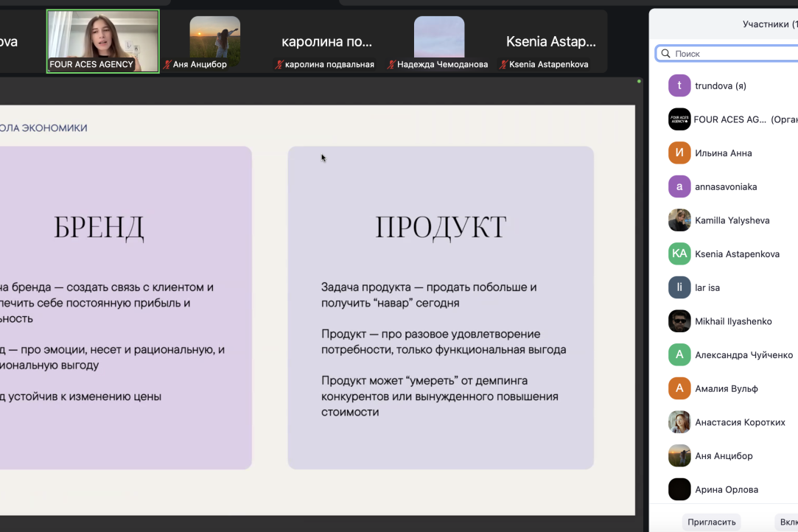Click the FOUR ACES AGENCY organizer avatar
This screenshot has width=798, height=532.
coord(679,119)
